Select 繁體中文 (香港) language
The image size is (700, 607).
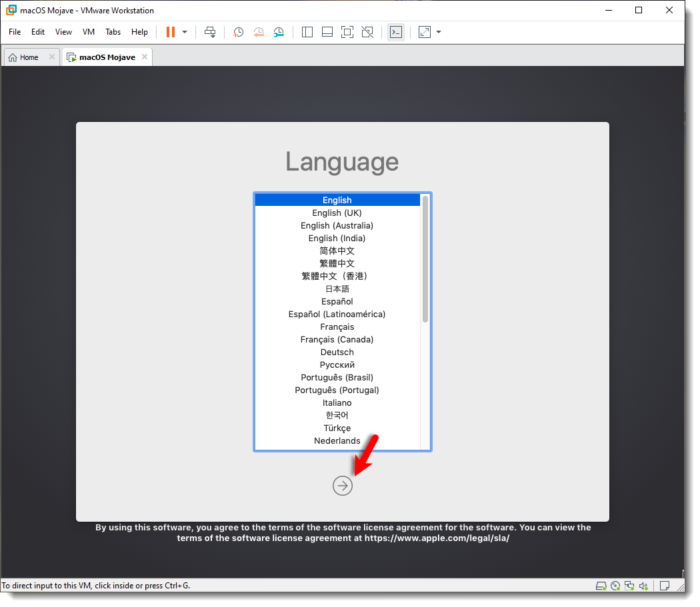coord(337,277)
